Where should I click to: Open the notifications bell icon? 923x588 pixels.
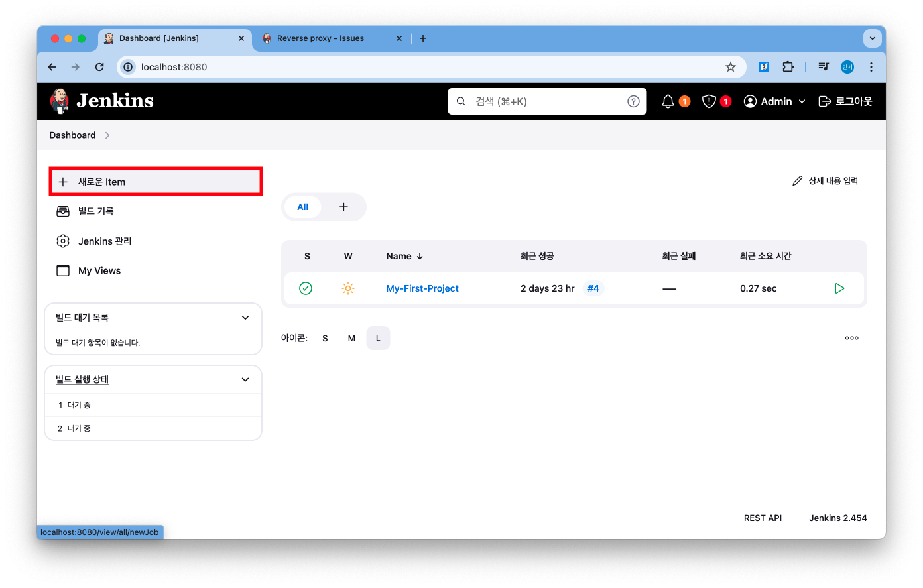tap(668, 101)
